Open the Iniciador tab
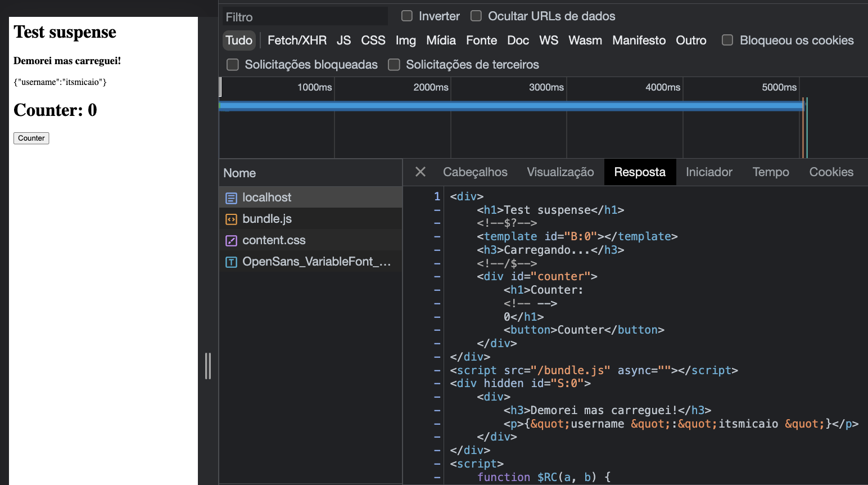The height and width of the screenshot is (485, 868). tap(709, 172)
